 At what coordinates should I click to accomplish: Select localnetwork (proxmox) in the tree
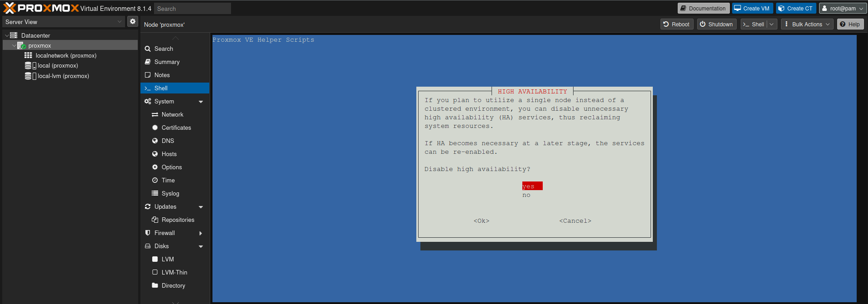pyautogui.click(x=66, y=55)
